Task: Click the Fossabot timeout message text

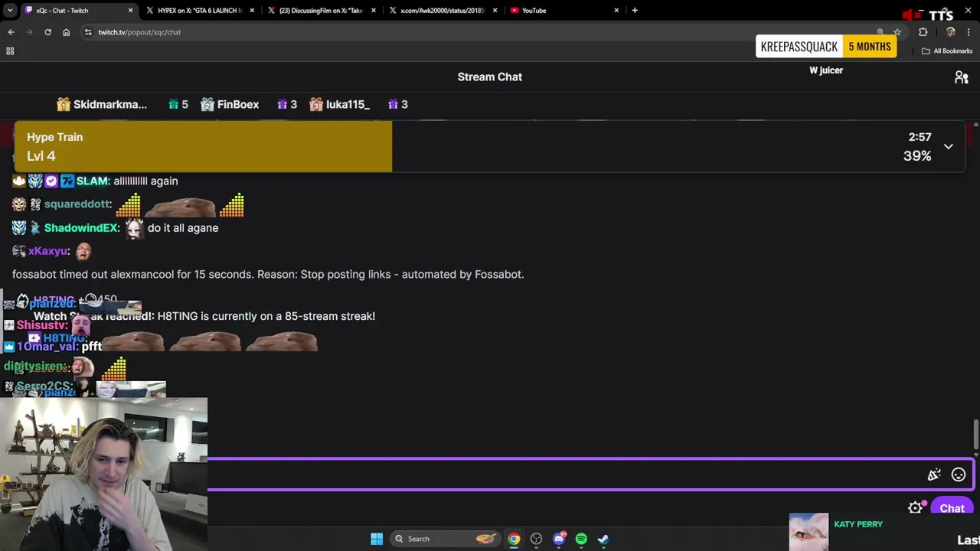Action: (268, 274)
